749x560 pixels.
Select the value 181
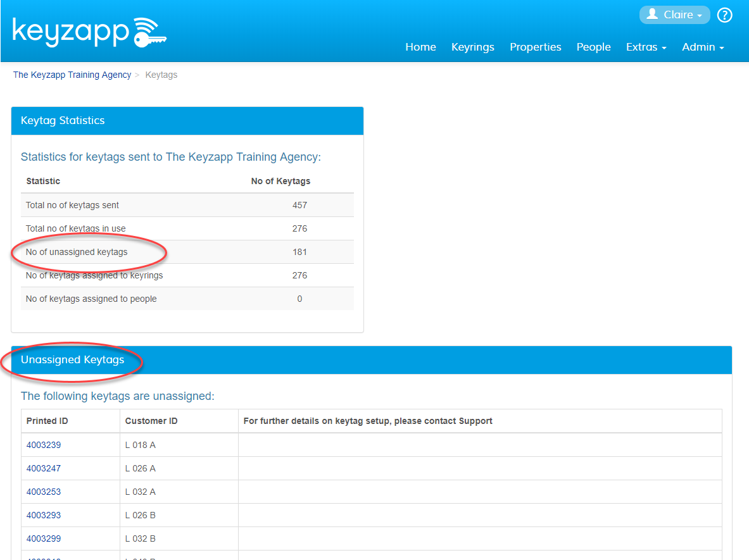pos(299,252)
